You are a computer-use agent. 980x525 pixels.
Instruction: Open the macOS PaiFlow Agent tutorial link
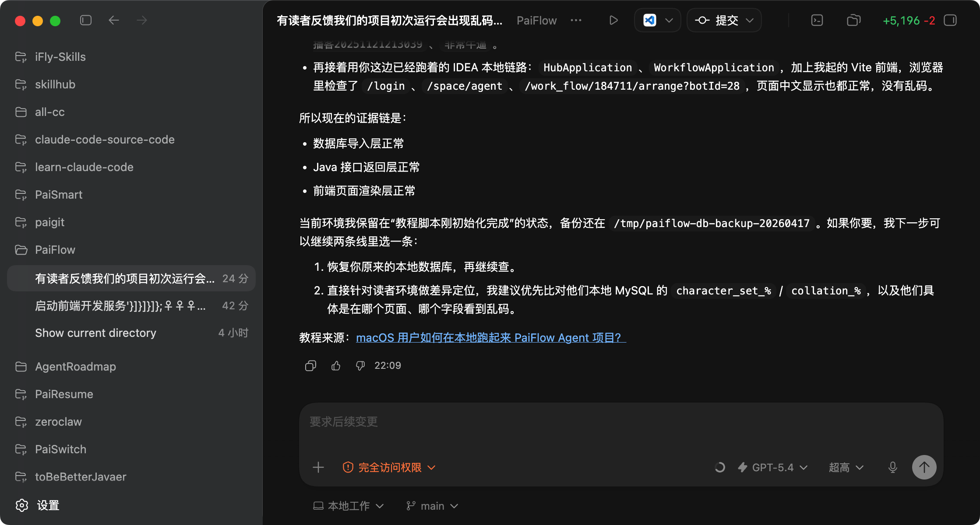pyautogui.click(x=490, y=338)
